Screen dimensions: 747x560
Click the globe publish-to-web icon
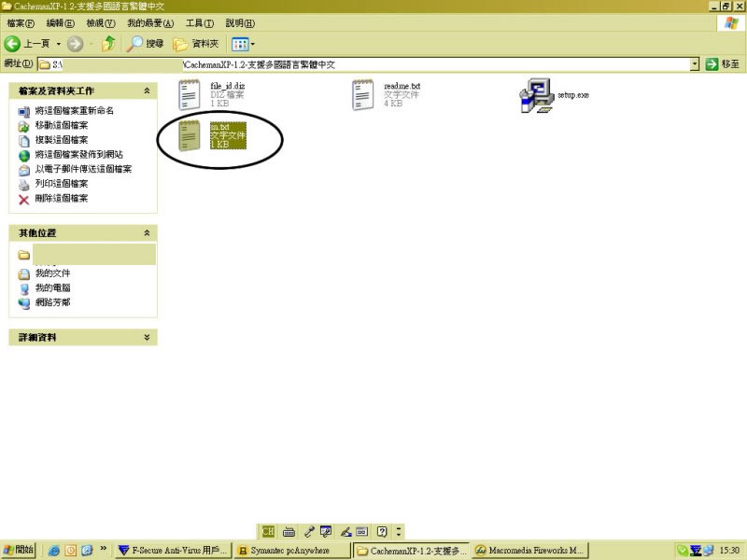pos(24,156)
